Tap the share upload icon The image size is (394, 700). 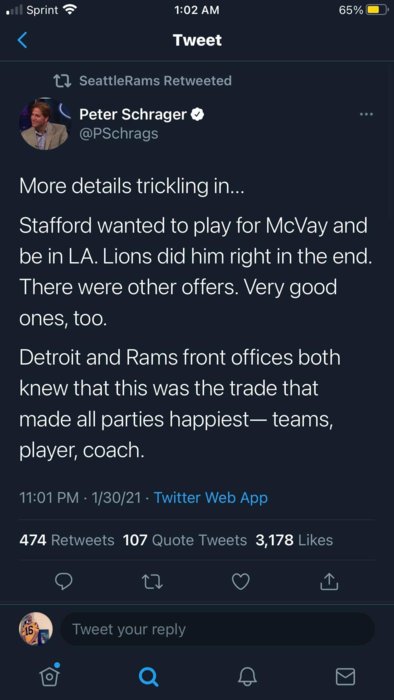328,581
